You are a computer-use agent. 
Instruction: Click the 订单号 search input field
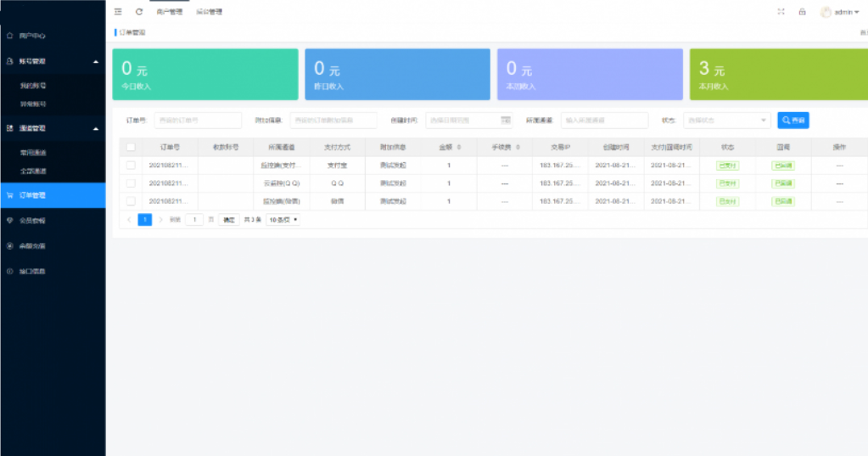(198, 121)
